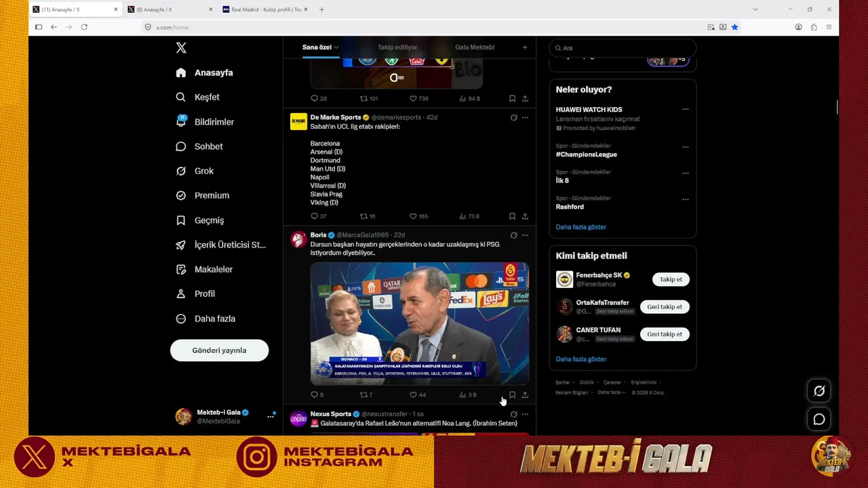Screen dimensions: 868x488
Task: Open options for #ChampionsLeague trend
Action: (685, 147)
